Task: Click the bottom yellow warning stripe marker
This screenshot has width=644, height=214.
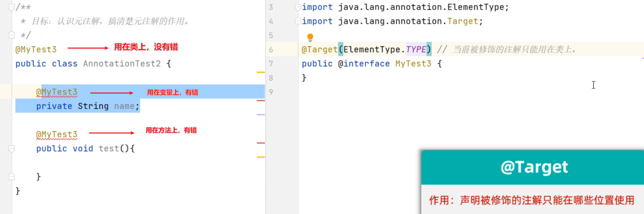Action: 261,157
